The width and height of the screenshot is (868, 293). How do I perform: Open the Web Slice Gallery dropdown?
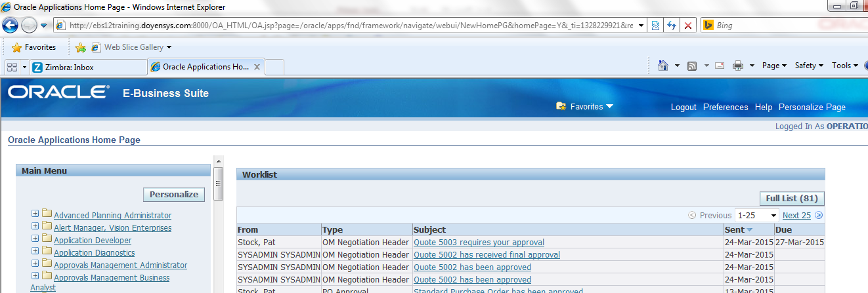point(131,47)
